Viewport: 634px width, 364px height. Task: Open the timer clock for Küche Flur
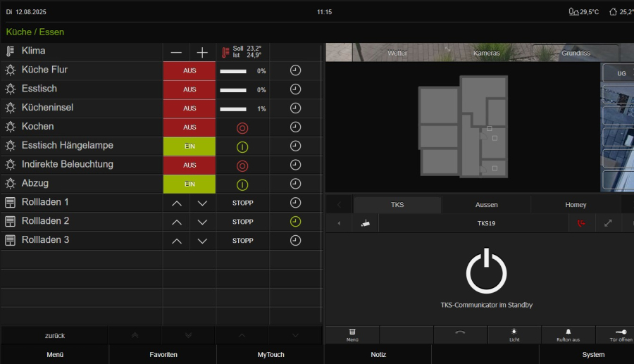(296, 70)
